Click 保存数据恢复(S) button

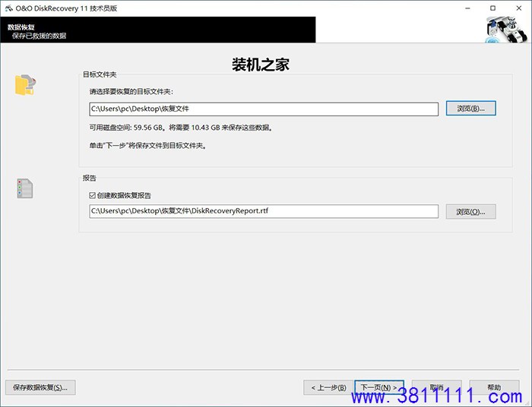pyautogui.click(x=40, y=387)
